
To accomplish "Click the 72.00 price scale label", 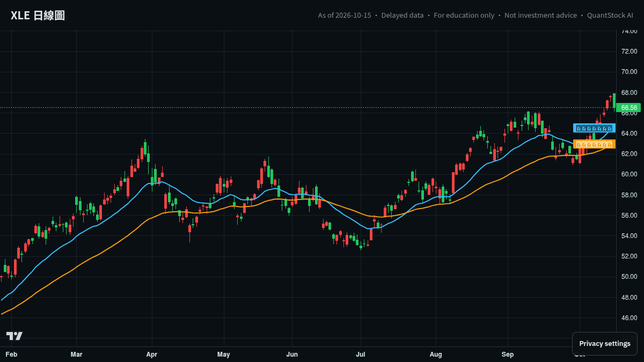I will [x=629, y=51].
